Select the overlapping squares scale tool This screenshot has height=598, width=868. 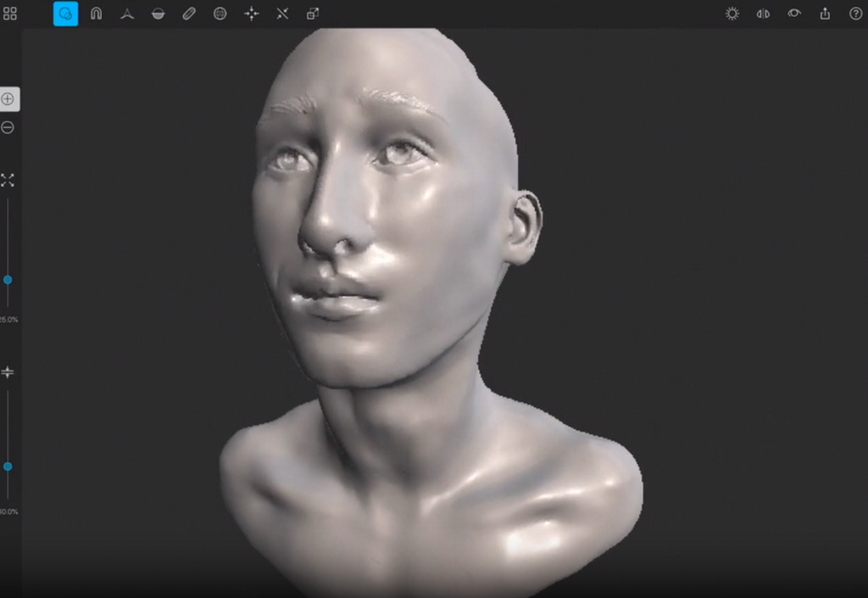(313, 14)
